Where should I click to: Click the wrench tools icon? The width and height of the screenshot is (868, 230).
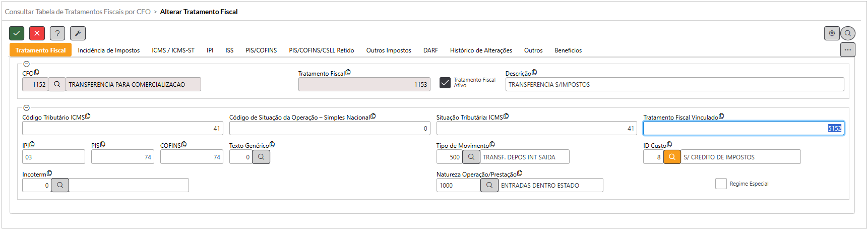(78, 33)
